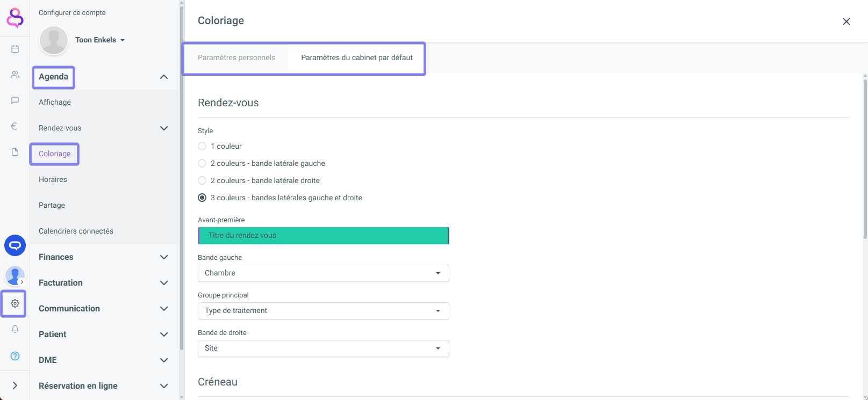868x400 pixels.
Task: Select '2 couleurs - bande latérale gauche'
Action: (x=202, y=163)
